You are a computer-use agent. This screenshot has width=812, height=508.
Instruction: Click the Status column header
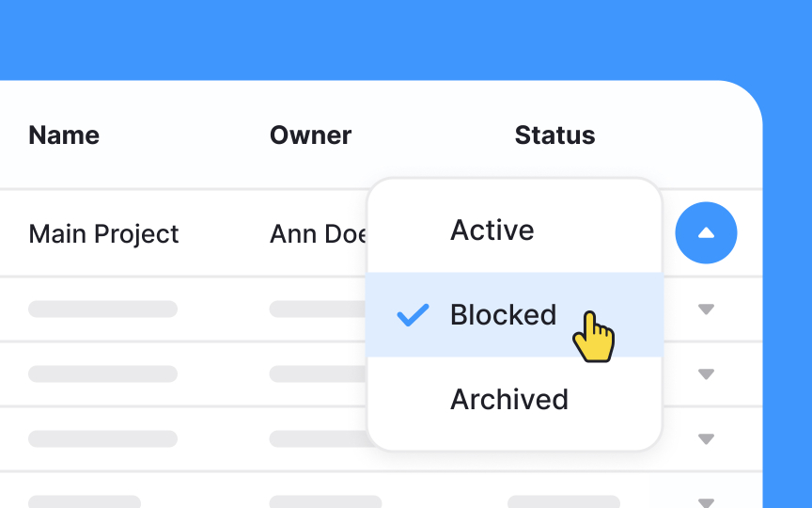(x=554, y=135)
